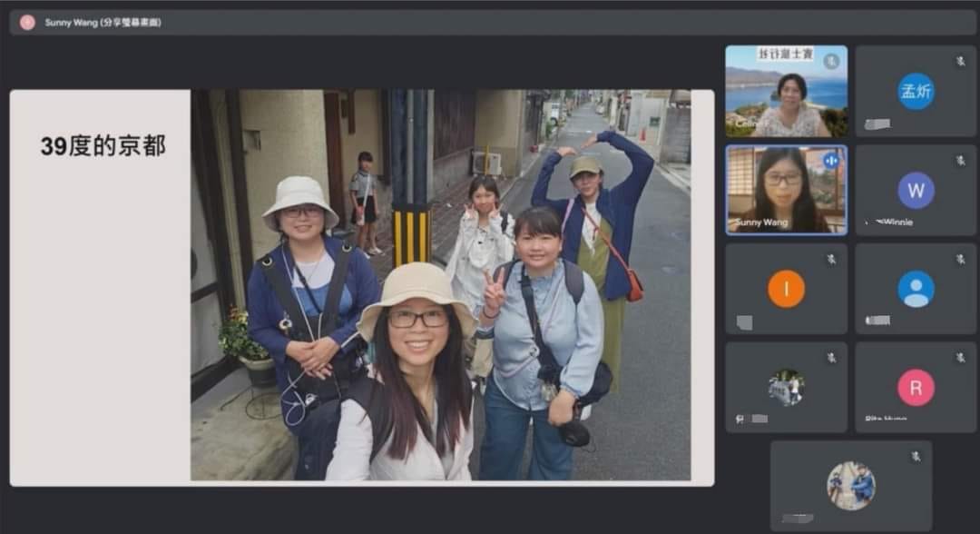The height and width of the screenshot is (534, 980).
Task: Click the pink presenter avatar in top bar
Action: tap(27, 23)
